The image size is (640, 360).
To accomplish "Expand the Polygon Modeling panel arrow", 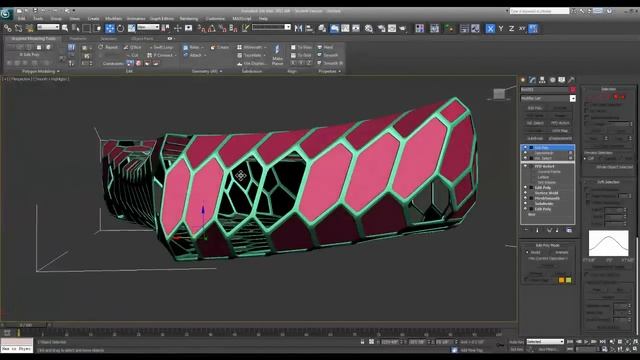I will coord(58,71).
